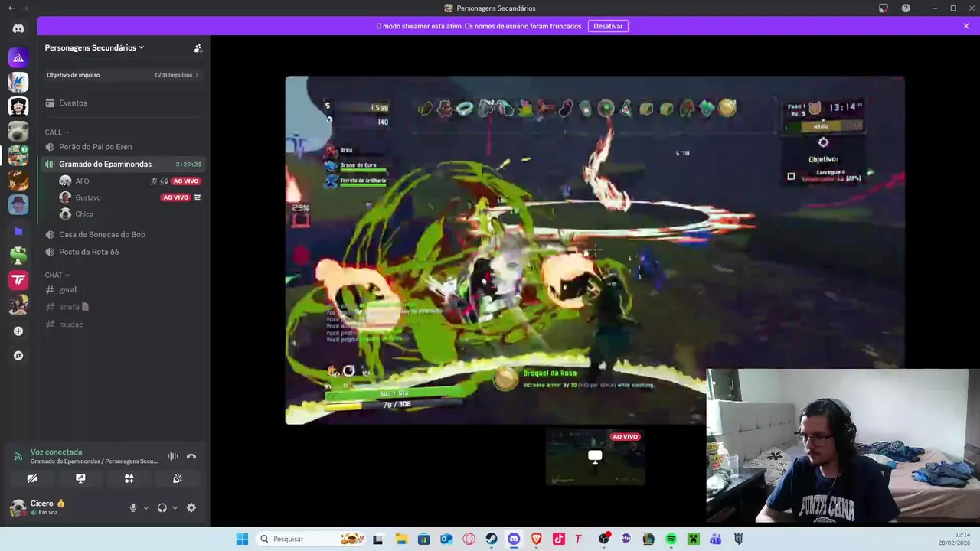
Task: Open Discord help icon in title bar
Action: click(x=906, y=8)
